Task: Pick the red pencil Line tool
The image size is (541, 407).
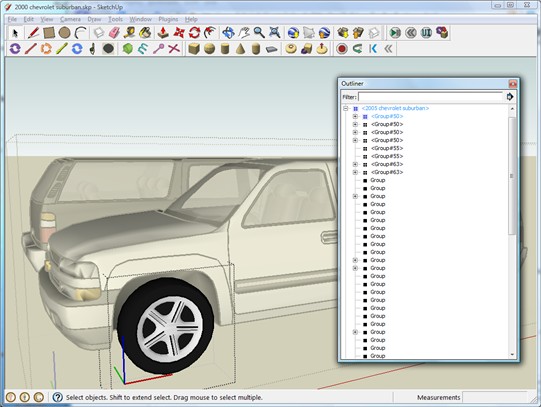Action: (x=33, y=33)
